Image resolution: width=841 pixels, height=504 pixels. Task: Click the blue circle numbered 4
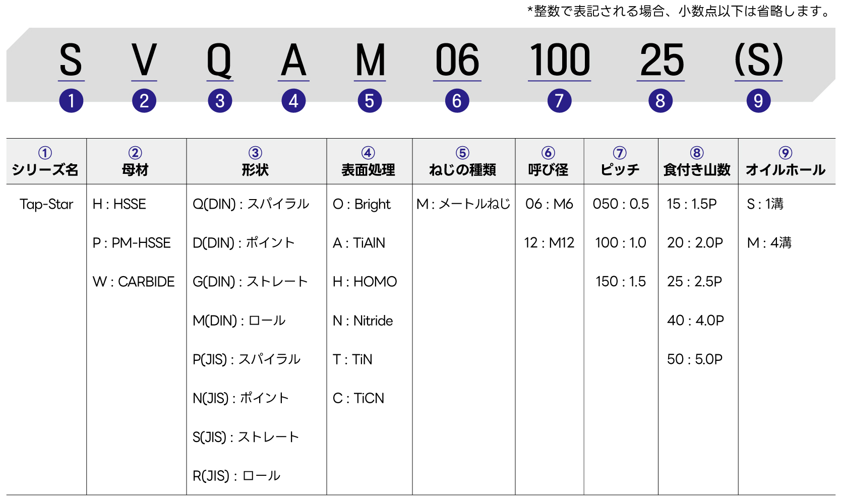293,101
